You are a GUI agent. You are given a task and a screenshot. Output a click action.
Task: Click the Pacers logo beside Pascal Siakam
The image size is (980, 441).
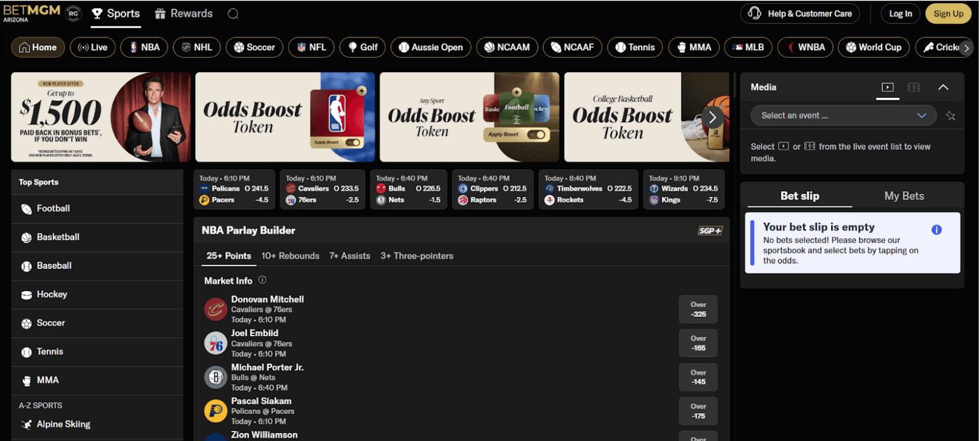tap(215, 411)
